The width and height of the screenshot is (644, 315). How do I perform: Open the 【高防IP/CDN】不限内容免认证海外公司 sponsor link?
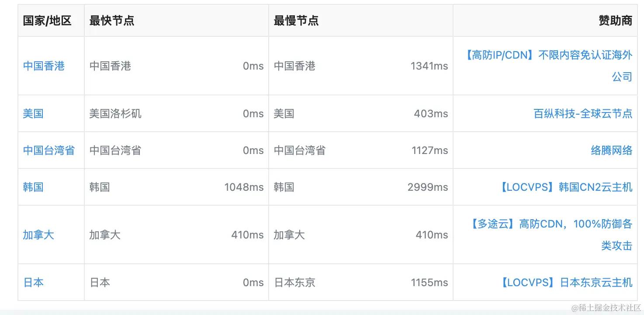pos(548,56)
